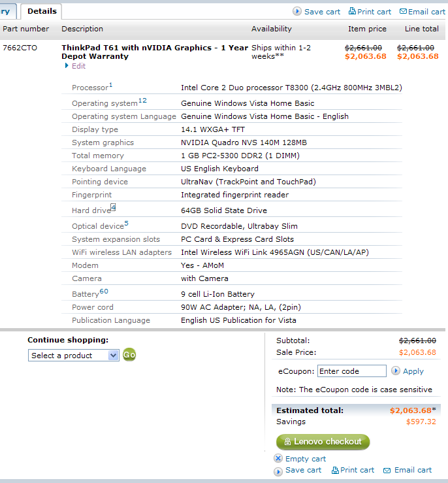Click the Lenovo checkout button
The width and height of the screenshot is (448, 483).
tap(323, 442)
